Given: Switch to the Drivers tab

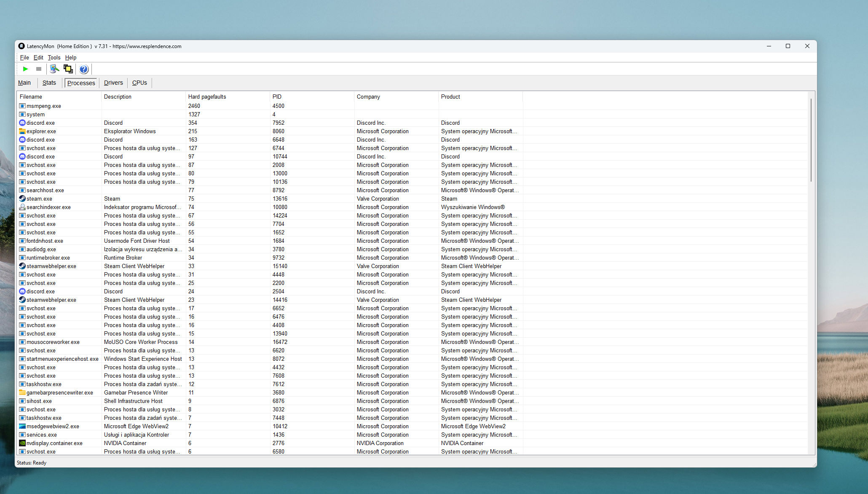Looking at the screenshot, I should (113, 83).
